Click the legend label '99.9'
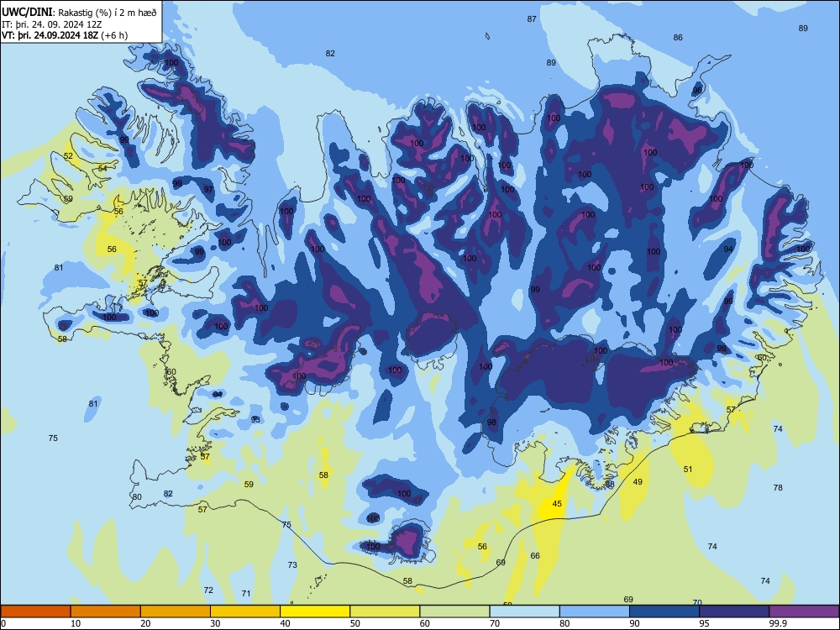The image size is (840, 630). (x=777, y=623)
